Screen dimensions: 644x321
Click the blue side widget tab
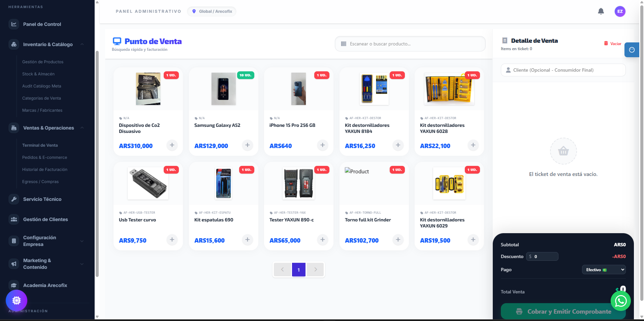click(x=632, y=50)
